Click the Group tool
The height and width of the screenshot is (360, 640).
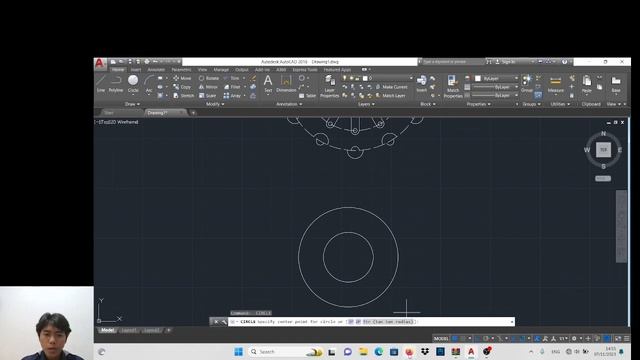point(527,83)
